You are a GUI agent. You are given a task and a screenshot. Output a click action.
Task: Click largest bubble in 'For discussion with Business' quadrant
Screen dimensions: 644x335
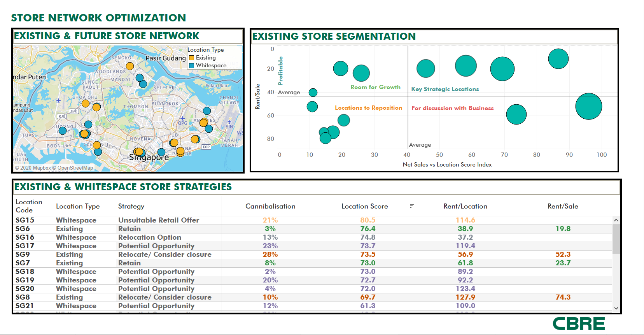click(589, 106)
